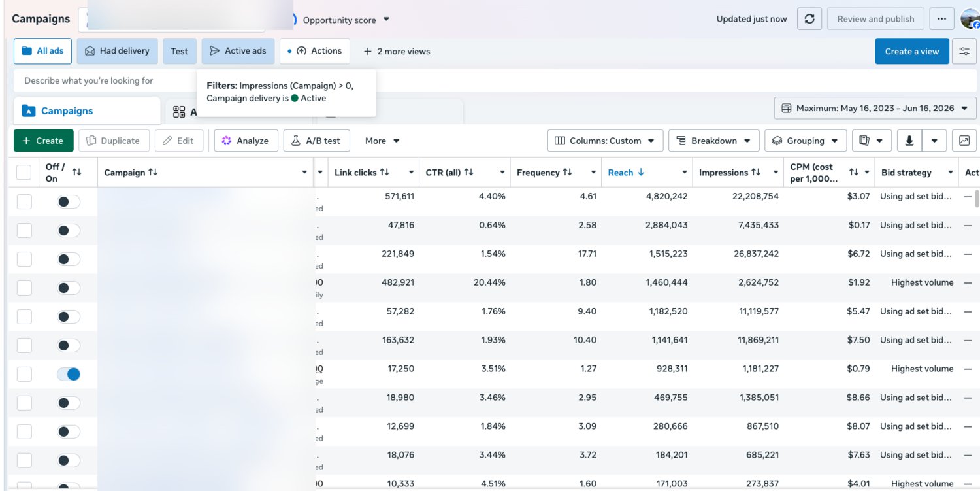
Task: Click the Off/On column sort arrows
Action: (x=77, y=173)
